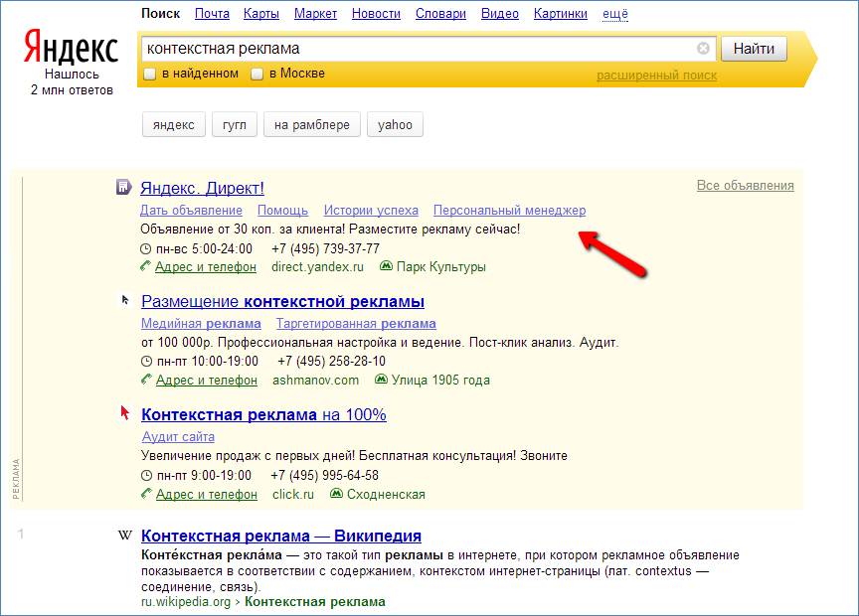Choose the 'на рамблере' suggestion button
859x616 pixels.
(312, 124)
